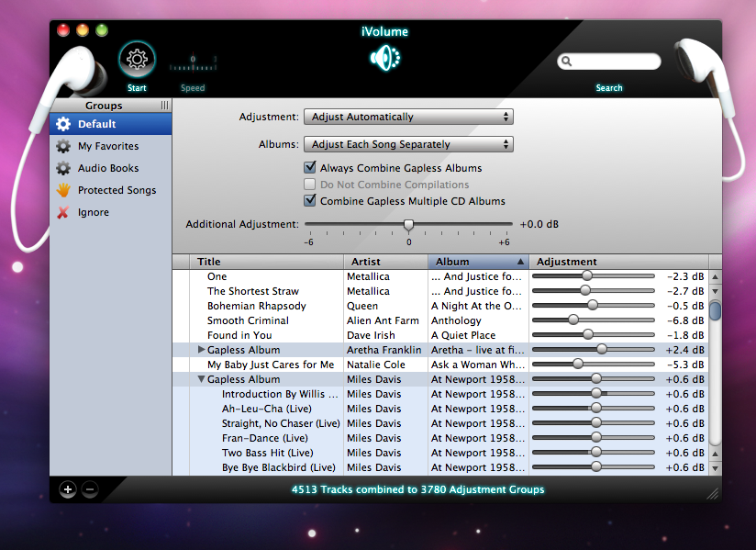Uncheck Always Combine Gapless Albums
The height and width of the screenshot is (550, 756).
tap(310, 168)
